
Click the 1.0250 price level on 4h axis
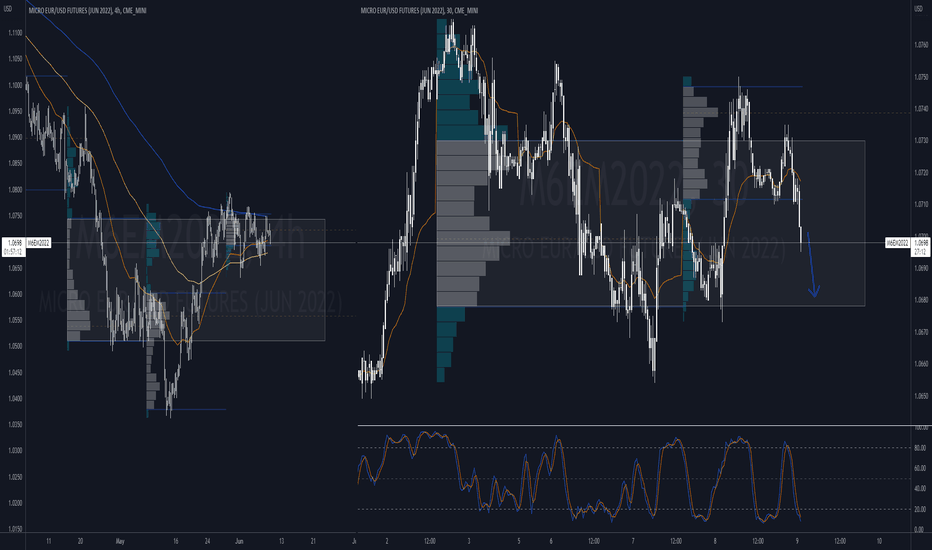click(15, 477)
